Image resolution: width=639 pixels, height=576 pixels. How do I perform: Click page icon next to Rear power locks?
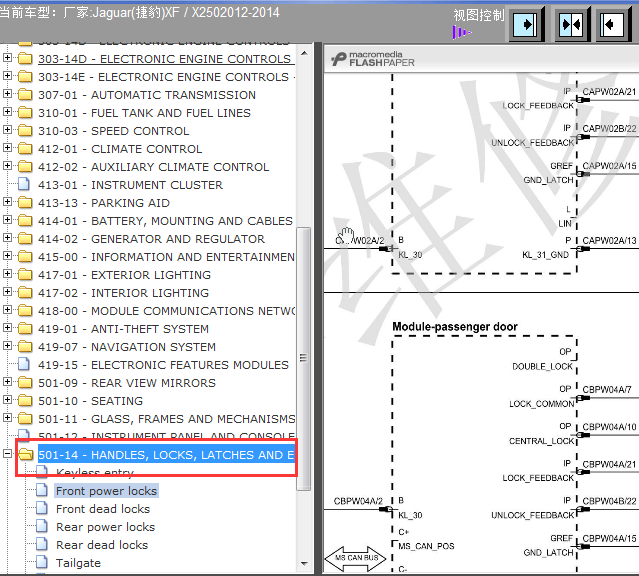pos(42,526)
